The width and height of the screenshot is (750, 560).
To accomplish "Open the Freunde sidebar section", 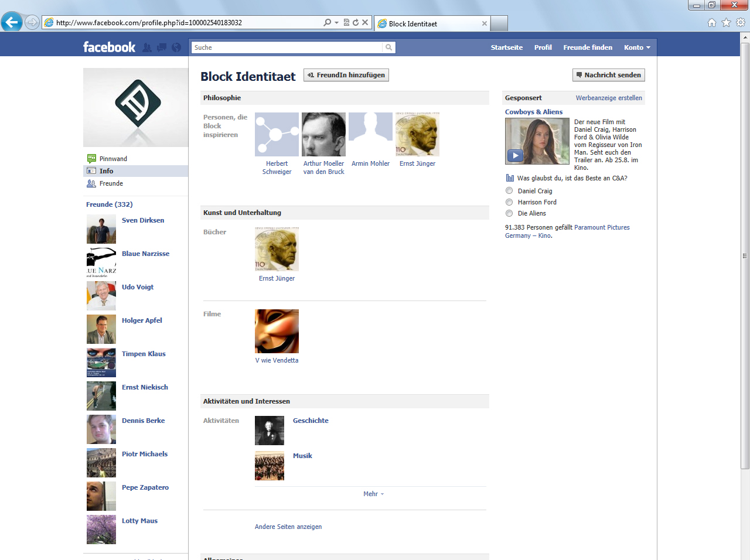I will tap(111, 183).
